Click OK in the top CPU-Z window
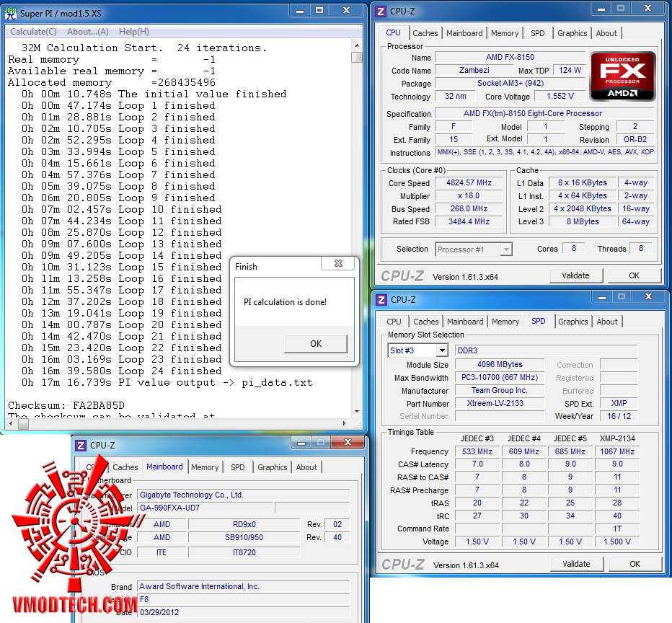Viewport: 672px width, 623px height. (x=634, y=275)
